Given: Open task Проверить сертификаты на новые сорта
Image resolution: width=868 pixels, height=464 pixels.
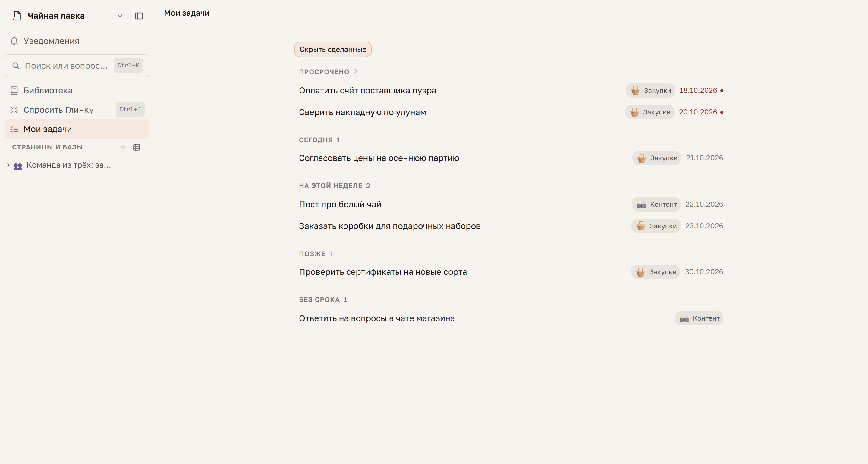Looking at the screenshot, I should coord(383,272).
